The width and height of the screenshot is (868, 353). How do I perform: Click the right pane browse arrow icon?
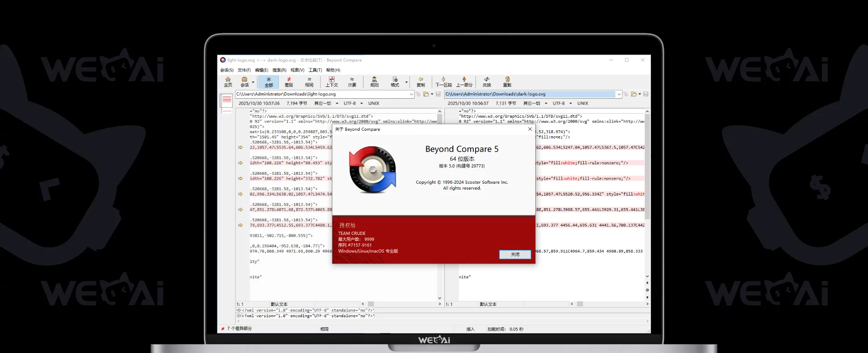[626, 94]
